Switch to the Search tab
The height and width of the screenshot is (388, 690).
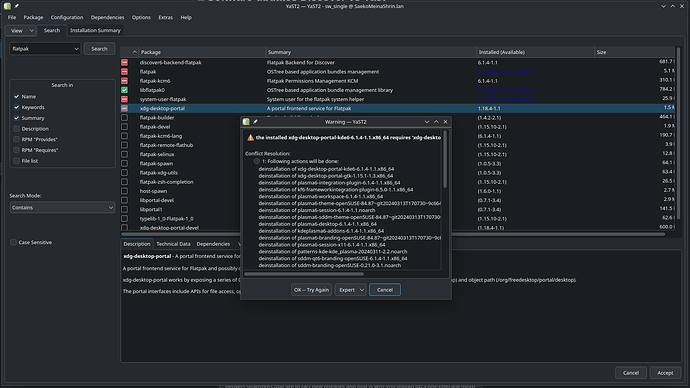tap(52, 30)
